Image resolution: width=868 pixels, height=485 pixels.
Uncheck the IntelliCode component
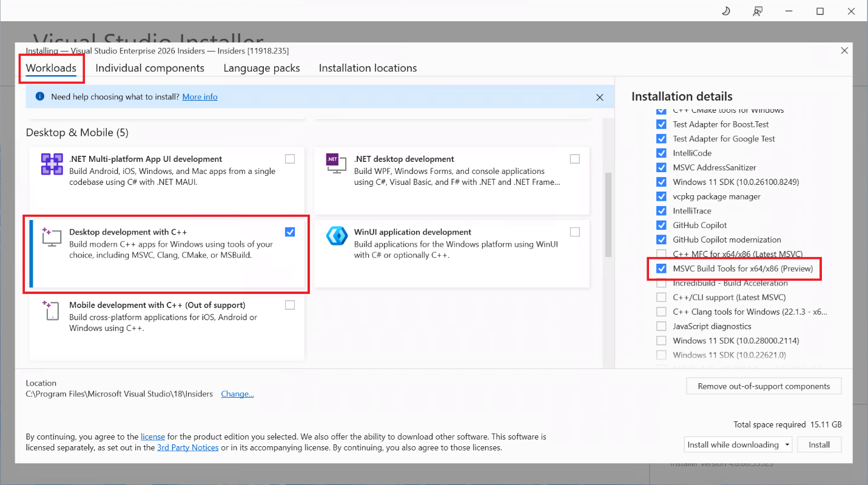coord(661,153)
